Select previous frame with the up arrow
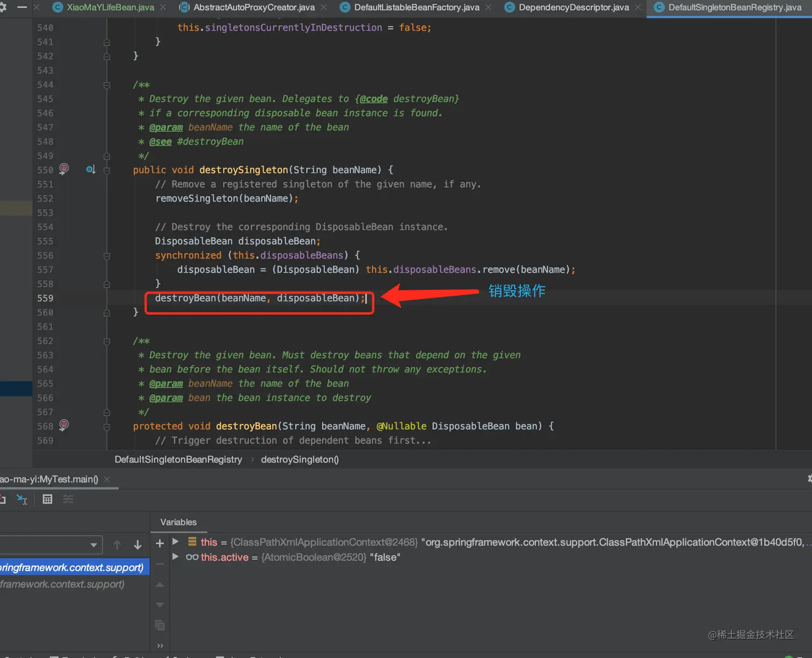 click(117, 545)
